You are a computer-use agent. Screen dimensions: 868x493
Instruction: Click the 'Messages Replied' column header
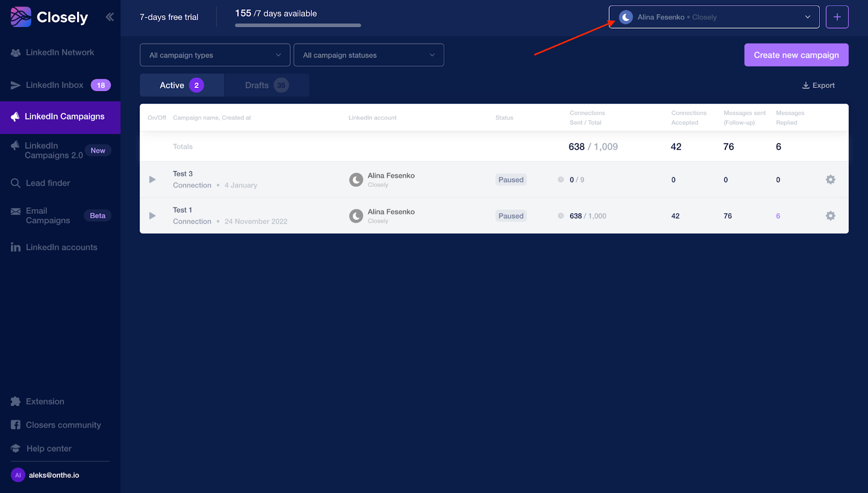pyautogui.click(x=790, y=118)
